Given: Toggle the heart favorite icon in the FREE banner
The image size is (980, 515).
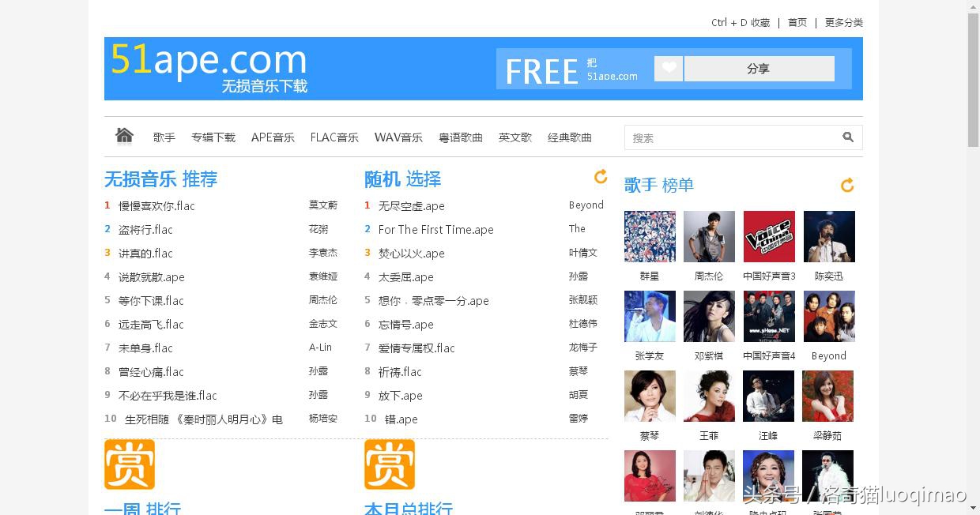Looking at the screenshot, I should point(668,68).
